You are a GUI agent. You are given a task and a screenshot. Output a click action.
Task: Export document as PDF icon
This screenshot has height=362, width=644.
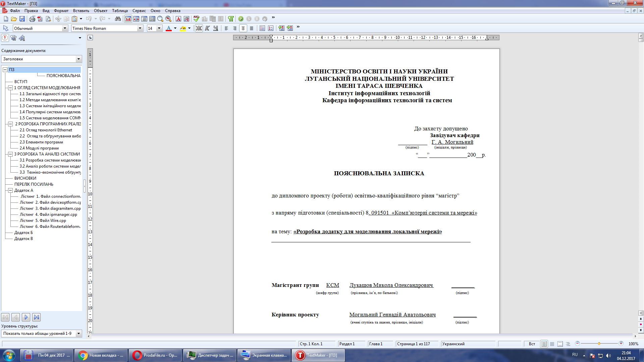[40, 19]
